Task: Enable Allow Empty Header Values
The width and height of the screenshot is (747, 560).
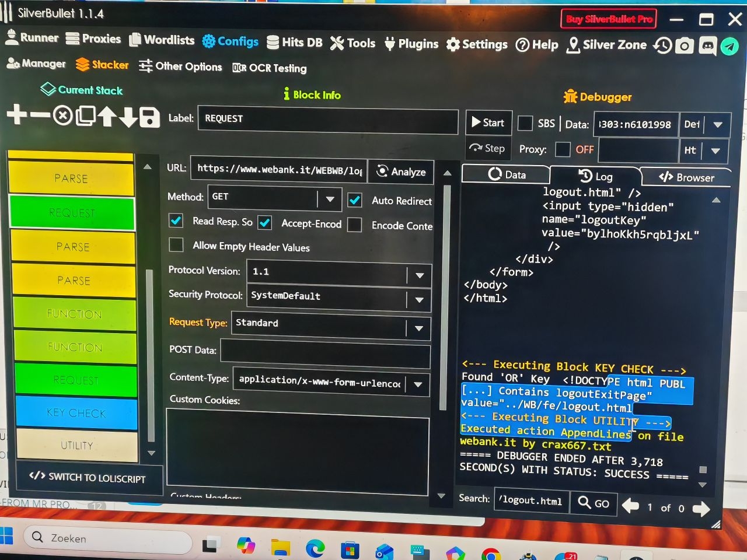Action: pos(176,245)
